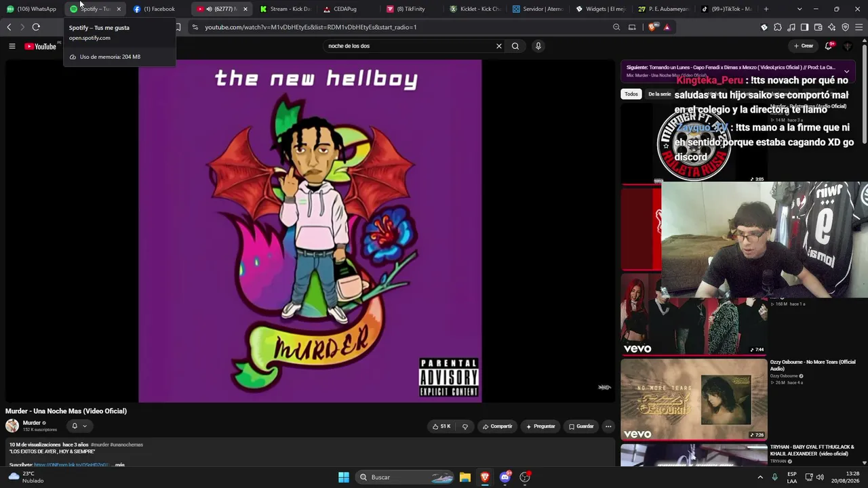Go back to the previous page
The width and height of the screenshot is (868, 488).
9,27
